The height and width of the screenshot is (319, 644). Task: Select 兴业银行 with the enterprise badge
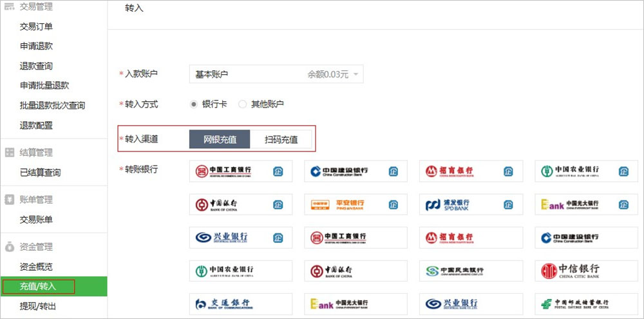click(241, 237)
